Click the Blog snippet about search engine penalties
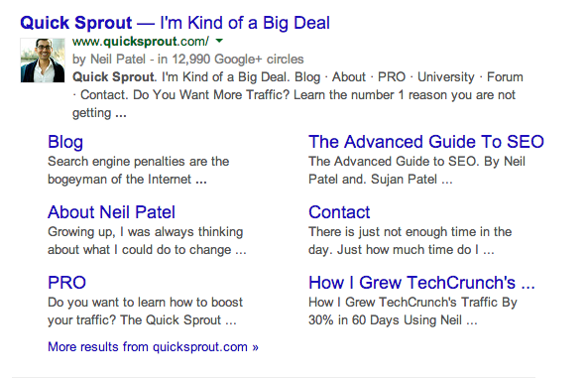 tap(139, 171)
